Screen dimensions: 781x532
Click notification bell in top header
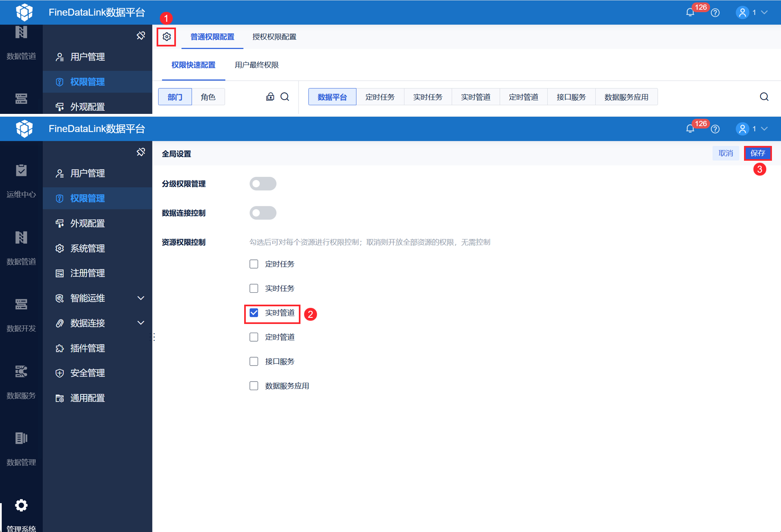point(690,12)
